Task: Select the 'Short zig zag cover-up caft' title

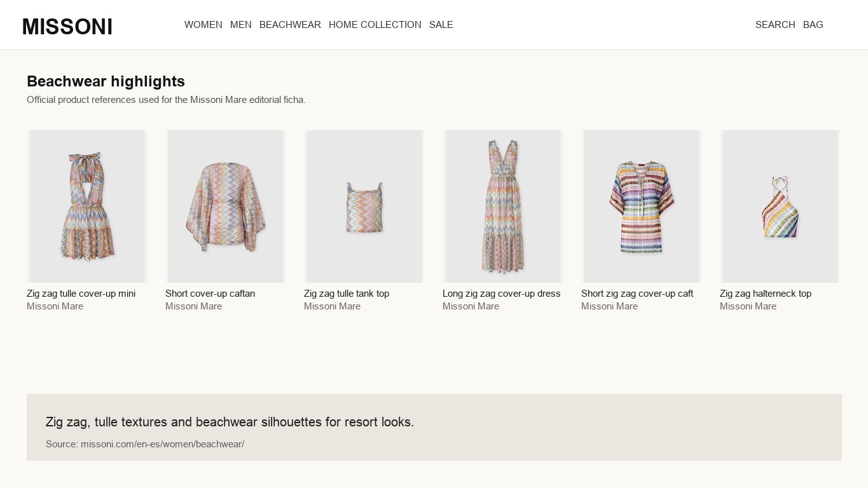Action: pyautogui.click(x=637, y=294)
